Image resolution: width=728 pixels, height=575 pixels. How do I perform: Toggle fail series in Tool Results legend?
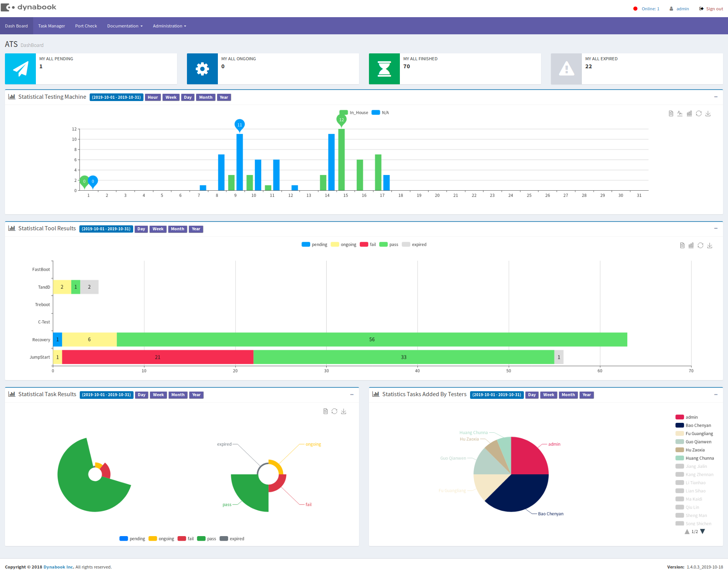click(x=368, y=244)
